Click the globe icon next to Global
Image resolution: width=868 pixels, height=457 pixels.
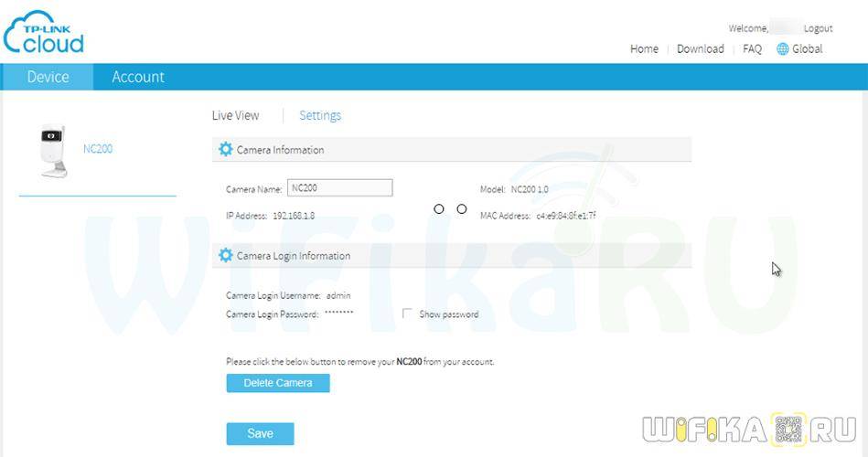[782, 48]
